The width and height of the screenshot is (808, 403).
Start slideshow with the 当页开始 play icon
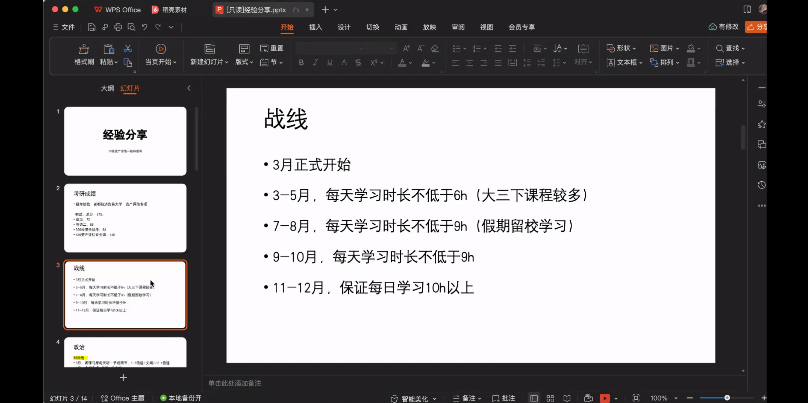[160, 49]
